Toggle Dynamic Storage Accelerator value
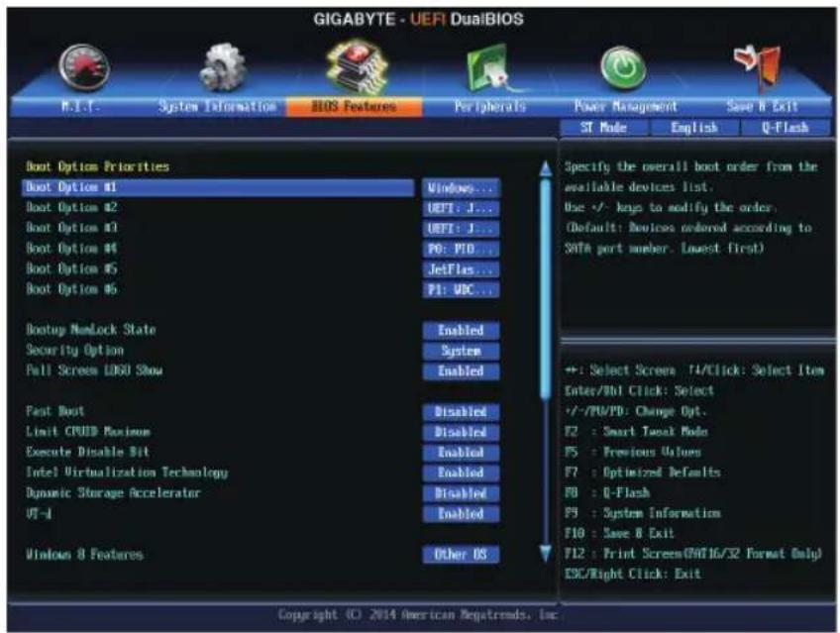840x633 pixels. [461, 493]
